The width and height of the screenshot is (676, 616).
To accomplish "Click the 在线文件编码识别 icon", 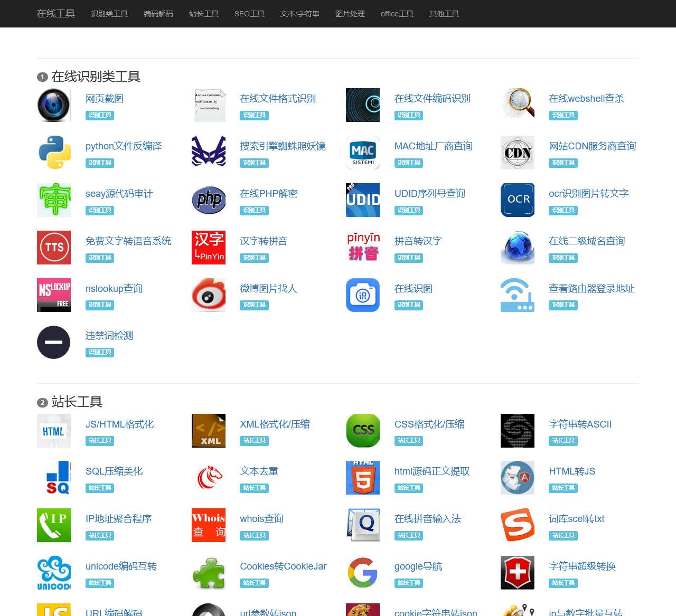I will pyautogui.click(x=363, y=105).
